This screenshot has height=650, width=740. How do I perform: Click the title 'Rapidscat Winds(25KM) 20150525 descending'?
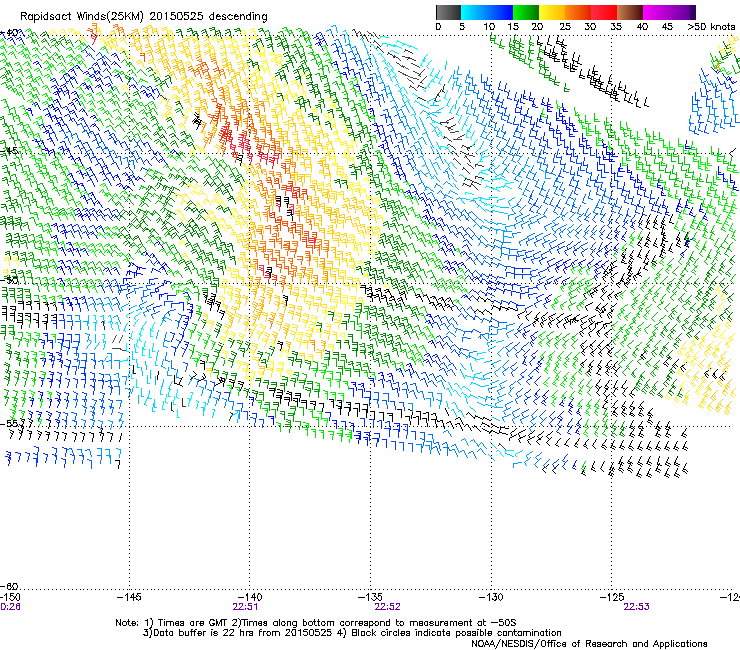(x=143, y=17)
